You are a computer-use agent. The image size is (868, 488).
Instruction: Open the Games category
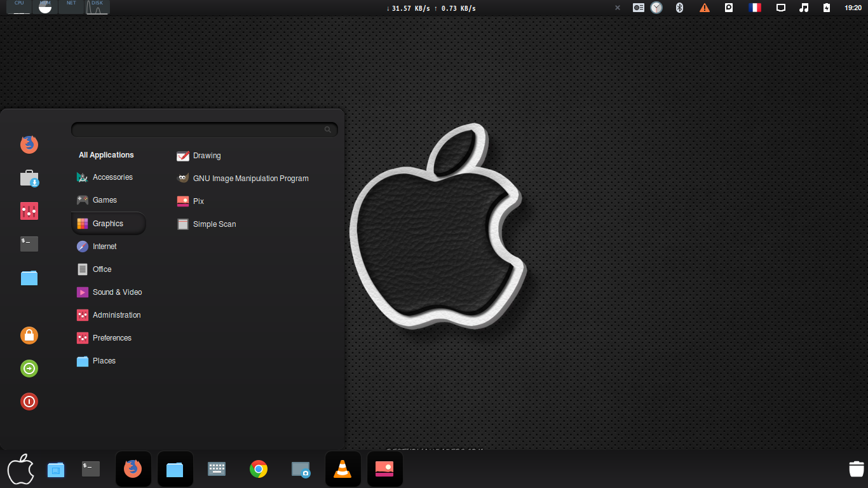point(108,200)
